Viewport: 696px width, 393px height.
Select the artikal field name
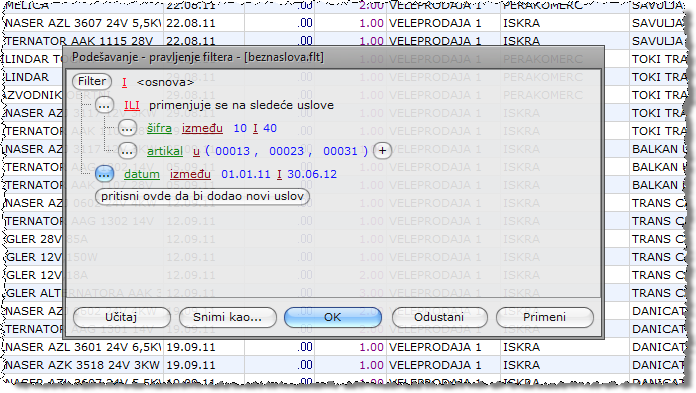165,151
